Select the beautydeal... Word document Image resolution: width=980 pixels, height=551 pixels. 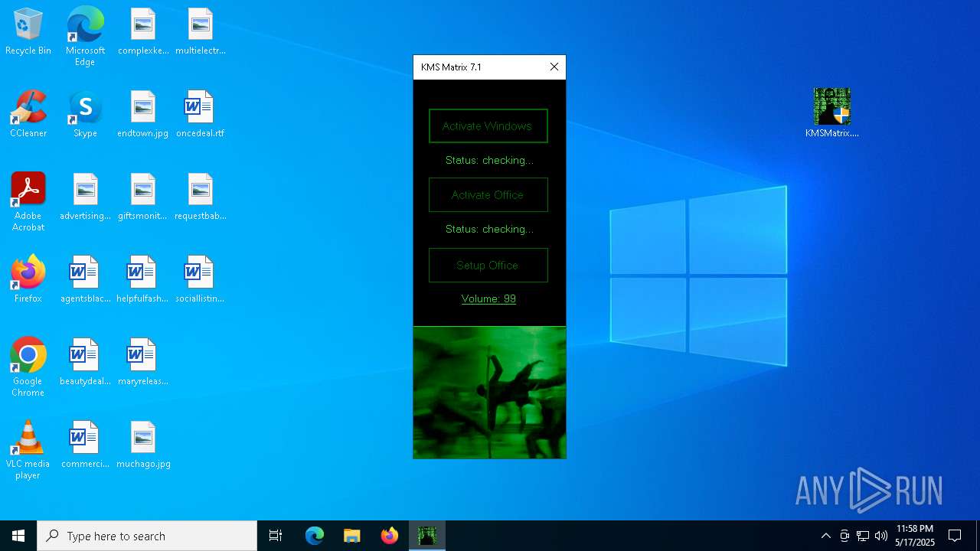(x=85, y=363)
